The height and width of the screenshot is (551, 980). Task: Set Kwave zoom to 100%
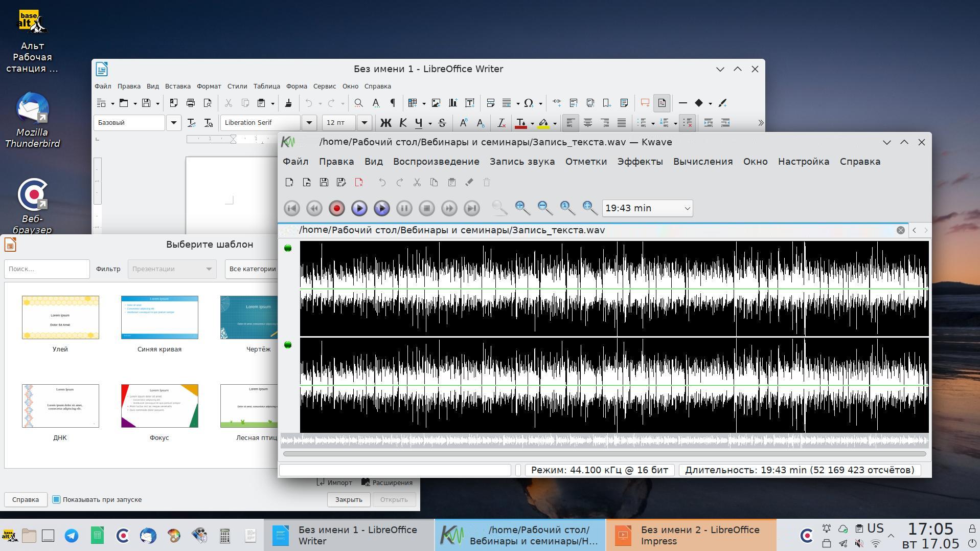click(567, 208)
